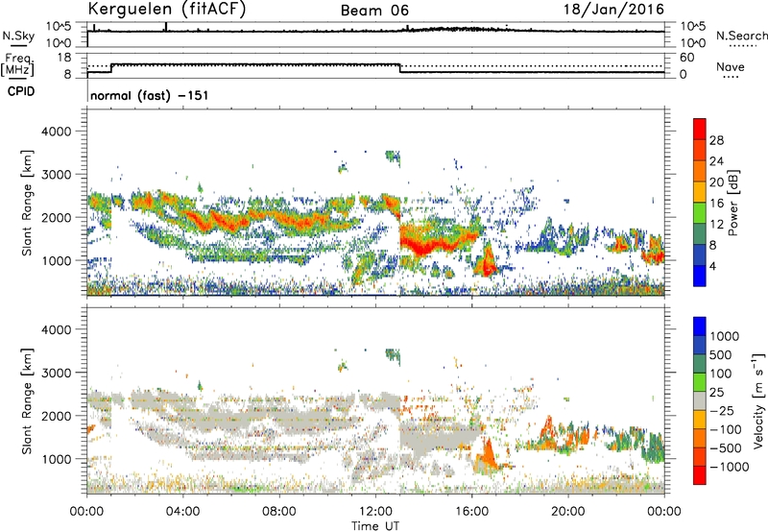The height and width of the screenshot is (532, 768).
Task: Select the "N.Search" legend label
Action: [x=741, y=36]
